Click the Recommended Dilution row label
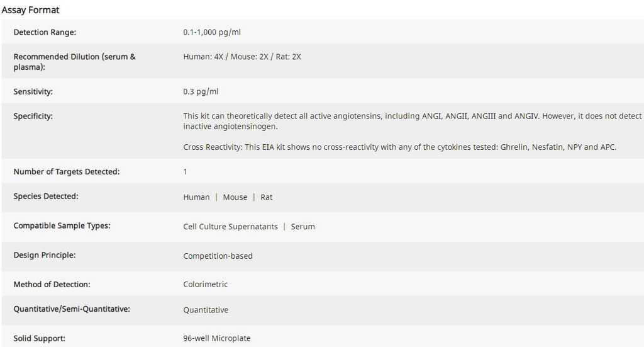644x347 pixels. pyautogui.click(x=74, y=61)
